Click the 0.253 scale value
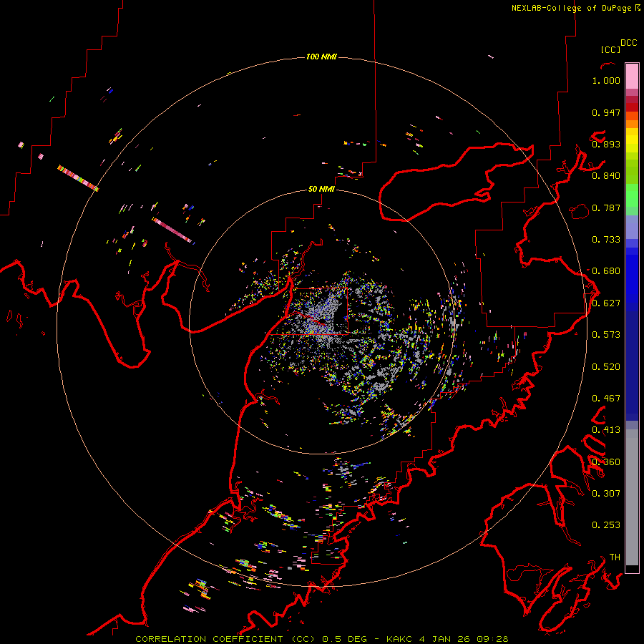Screen dimensions: 644x644 click(x=606, y=525)
